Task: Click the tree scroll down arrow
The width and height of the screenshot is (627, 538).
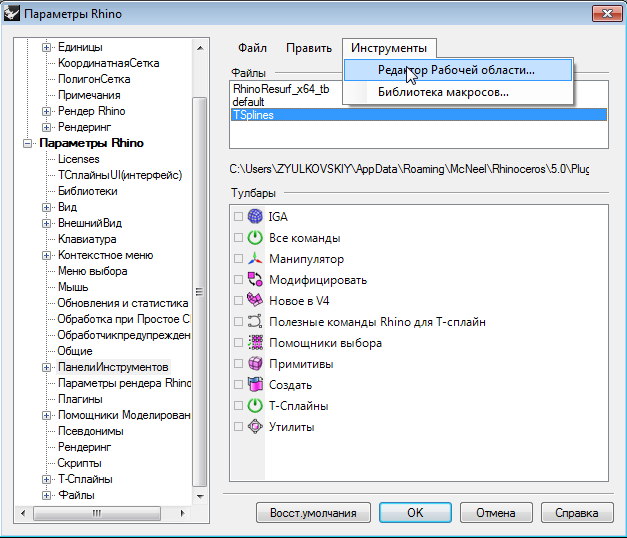Action: (x=200, y=496)
